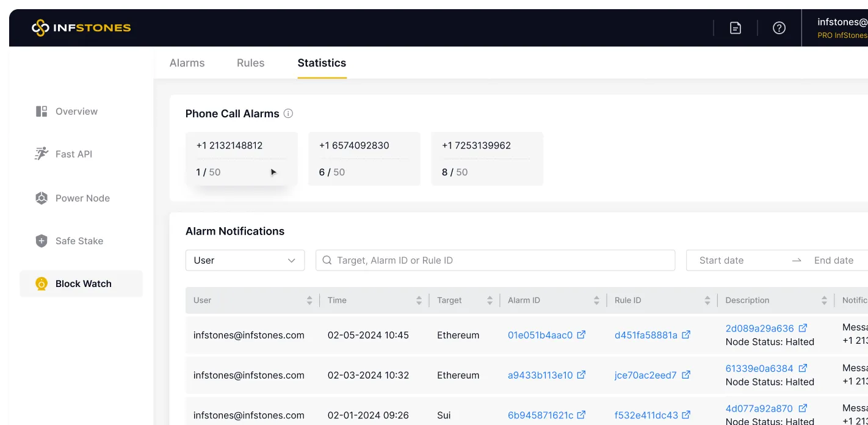Switch to the Alarms tab

187,63
